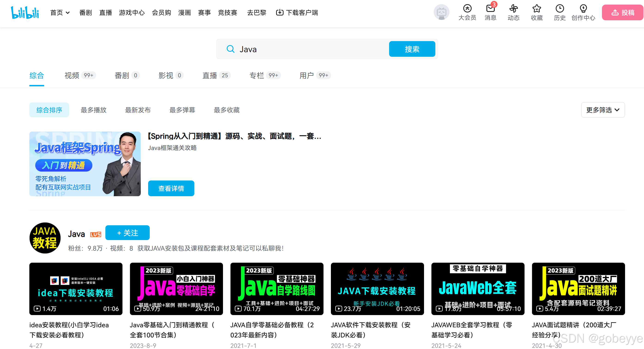Switch to the 影视 tab
The width and height of the screenshot is (644, 349).
coord(171,75)
